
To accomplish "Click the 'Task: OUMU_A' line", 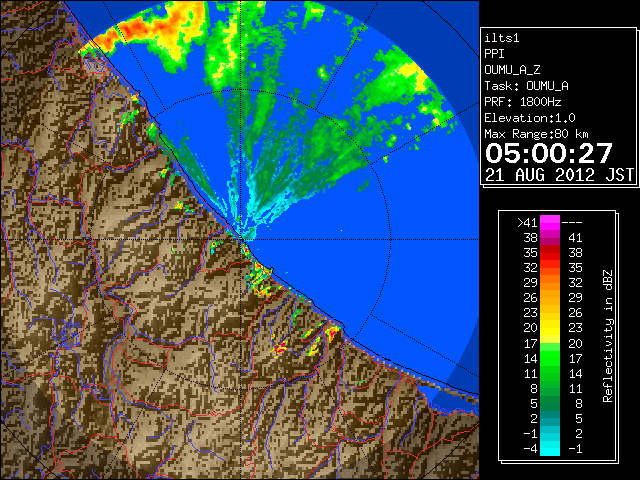I will click(x=526, y=86).
